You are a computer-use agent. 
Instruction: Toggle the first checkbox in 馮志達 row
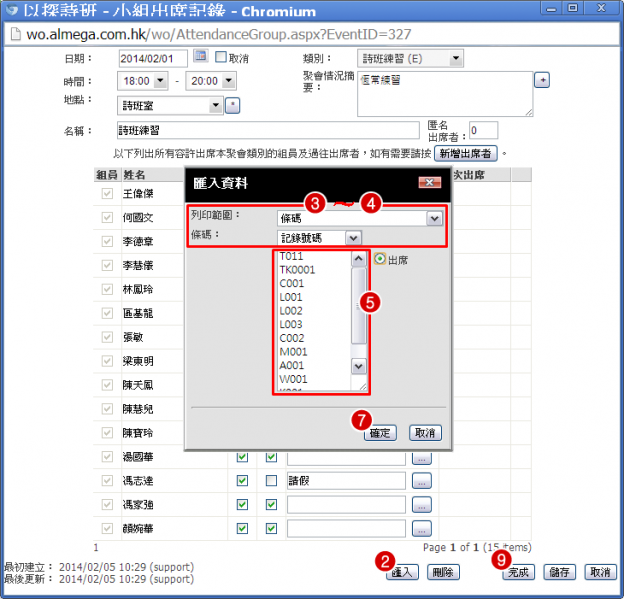242,481
